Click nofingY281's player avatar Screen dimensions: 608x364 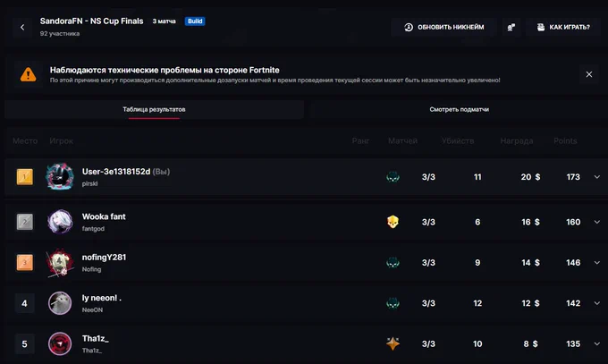pos(60,263)
